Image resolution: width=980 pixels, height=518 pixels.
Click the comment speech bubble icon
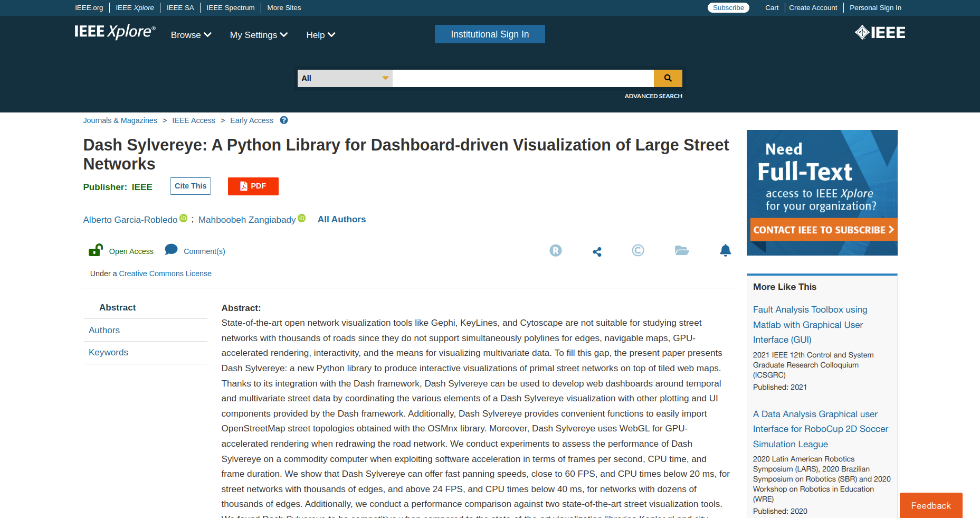click(x=171, y=249)
